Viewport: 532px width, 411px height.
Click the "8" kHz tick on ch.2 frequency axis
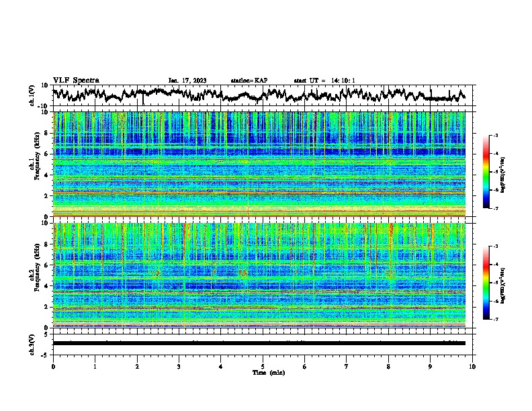click(x=47, y=244)
